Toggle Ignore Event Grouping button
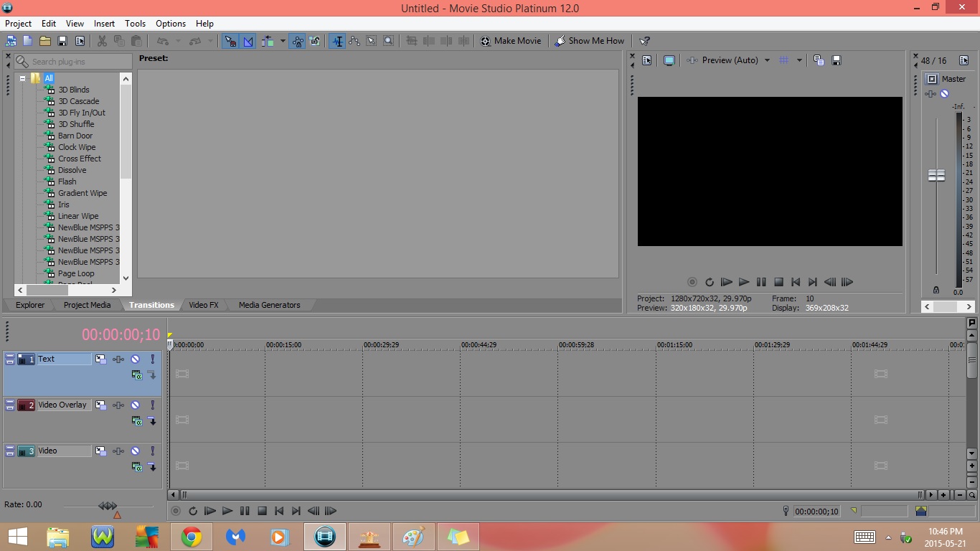Screen dimensions: 980x551 pyautogui.click(x=315, y=41)
